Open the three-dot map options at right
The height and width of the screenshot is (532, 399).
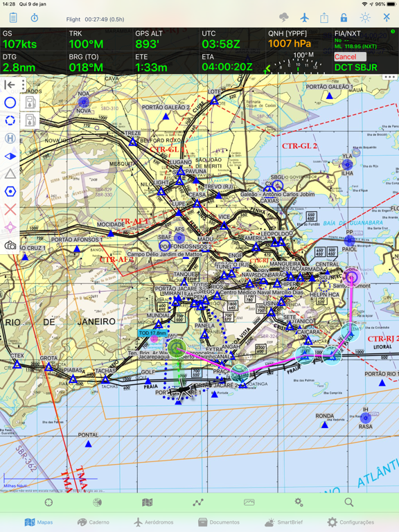389,77
